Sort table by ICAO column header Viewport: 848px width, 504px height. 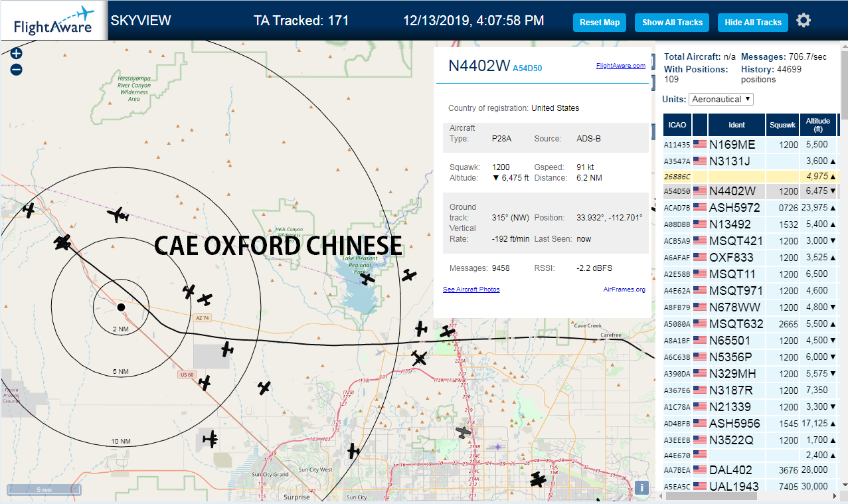677,125
